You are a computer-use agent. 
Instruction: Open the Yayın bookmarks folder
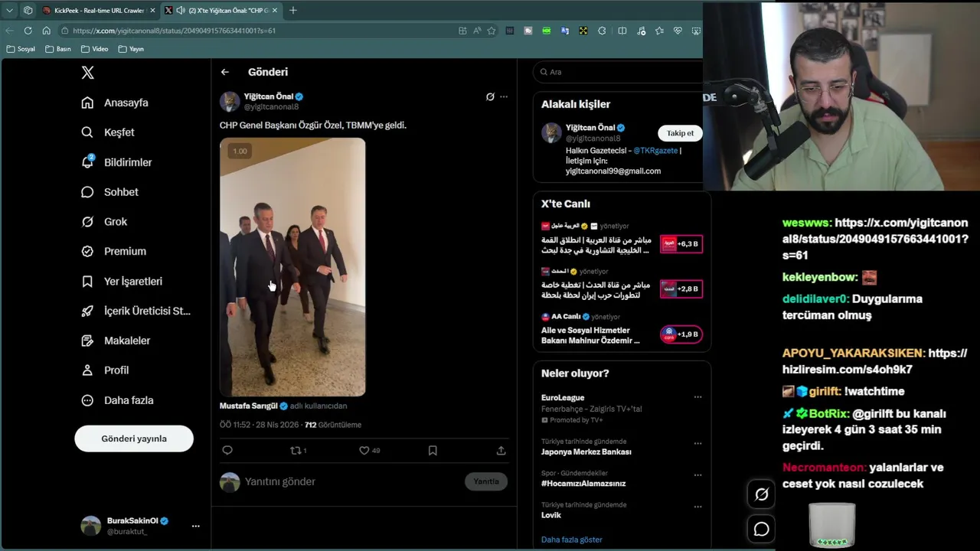[x=131, y=49]
